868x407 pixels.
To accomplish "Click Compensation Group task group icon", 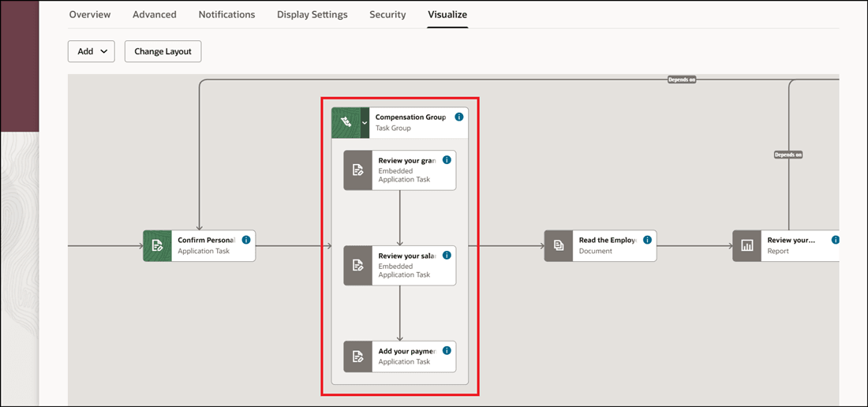I will [345, 122].
